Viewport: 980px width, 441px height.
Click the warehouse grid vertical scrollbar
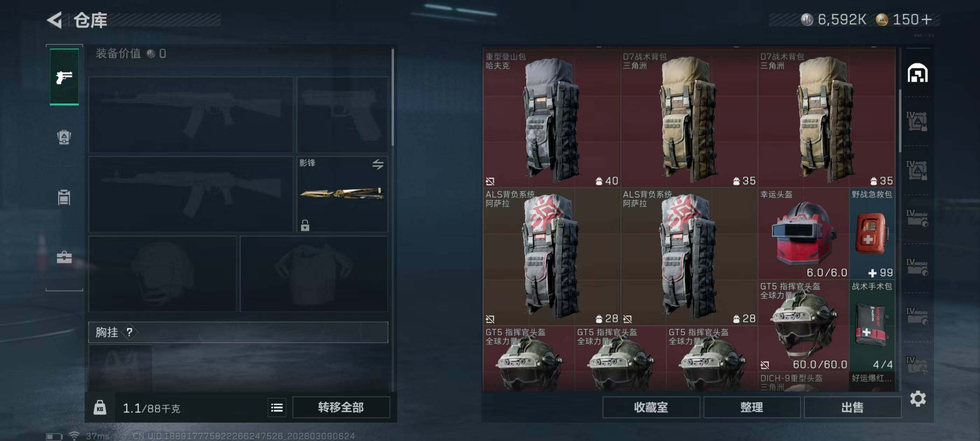point(900,121)
